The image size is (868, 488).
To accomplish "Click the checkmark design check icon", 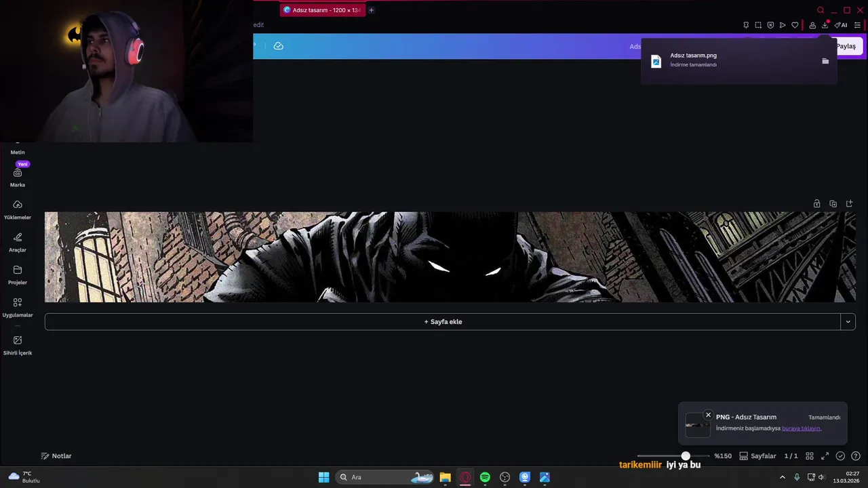I will click(x=840, y=456).
